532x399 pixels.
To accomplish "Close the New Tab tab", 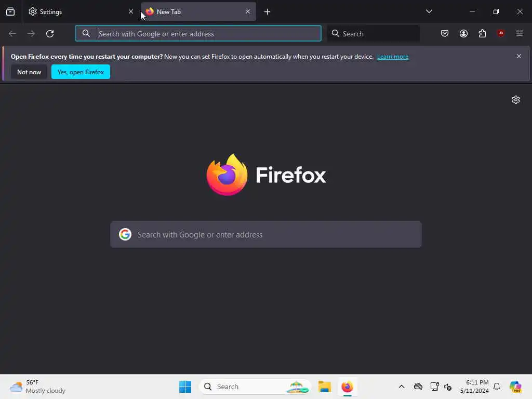I will (248, 11).
